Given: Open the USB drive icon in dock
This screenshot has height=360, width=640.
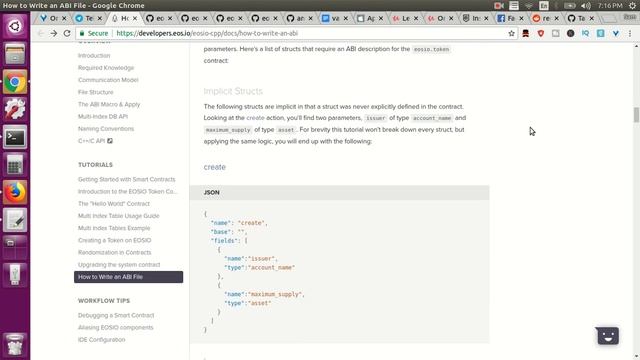Looking at the screenshot, I should click(x=15, y=275).
